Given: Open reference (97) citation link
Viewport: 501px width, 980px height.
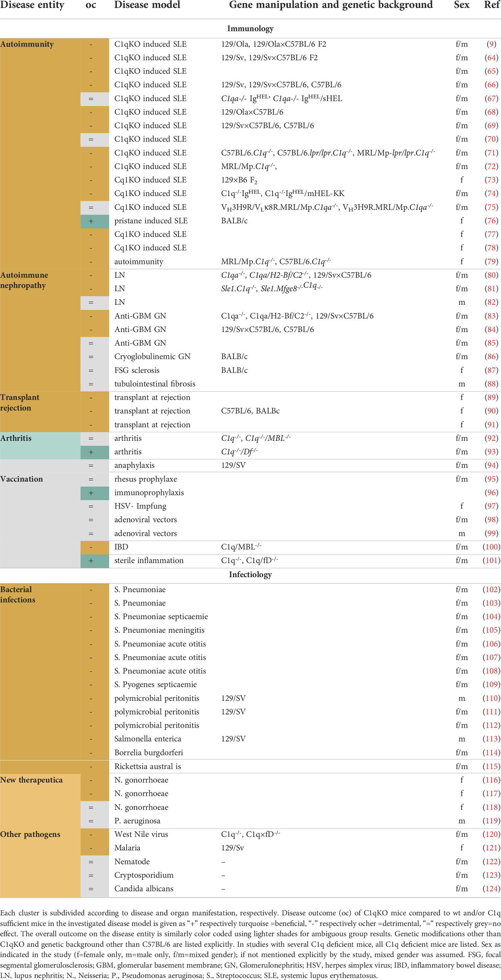Looking at the screenshot, I should pyautogui.click(x=491, y=506).
